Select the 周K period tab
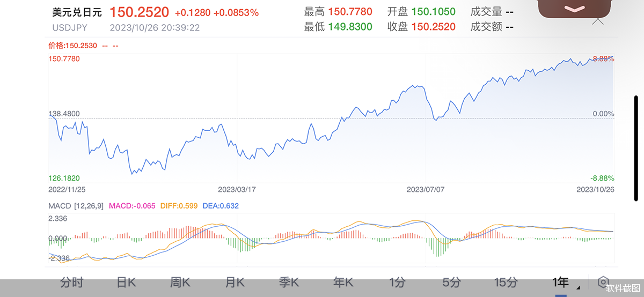Screen dimensions: 644x297 (180, 282)
